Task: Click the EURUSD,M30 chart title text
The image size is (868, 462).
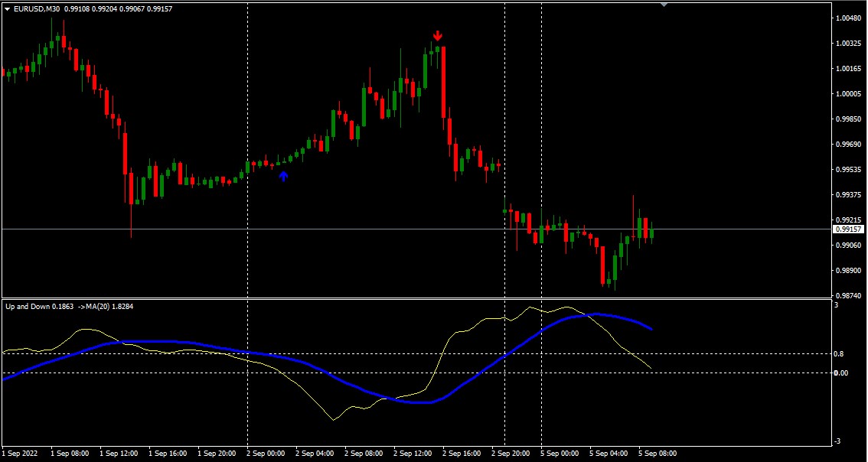Action: (x=37, y=9)
